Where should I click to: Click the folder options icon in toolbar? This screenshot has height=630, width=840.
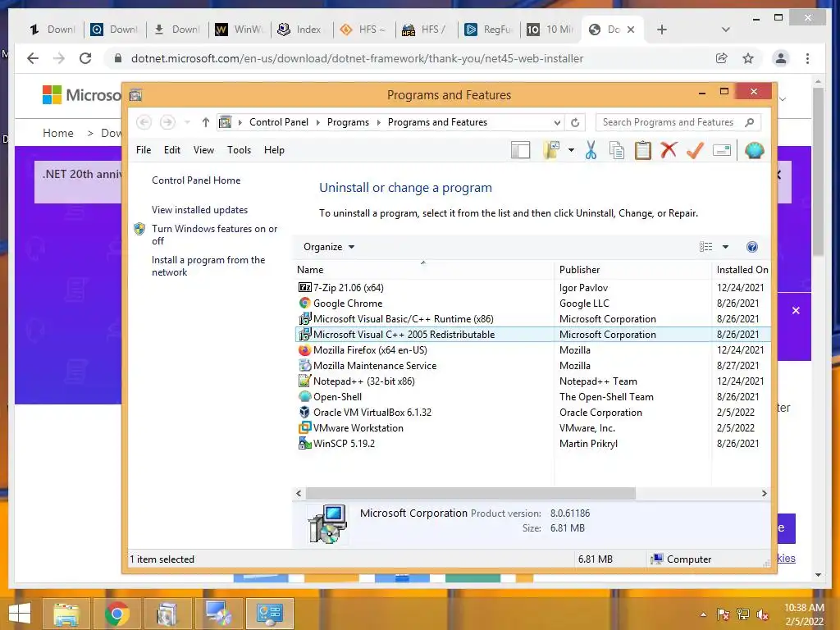tap(550, 151)
